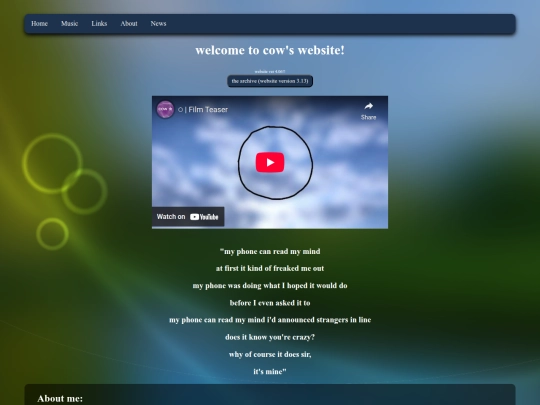
Task: Click lyric line 'my phone can read my mind'
Action: (270, 251)
